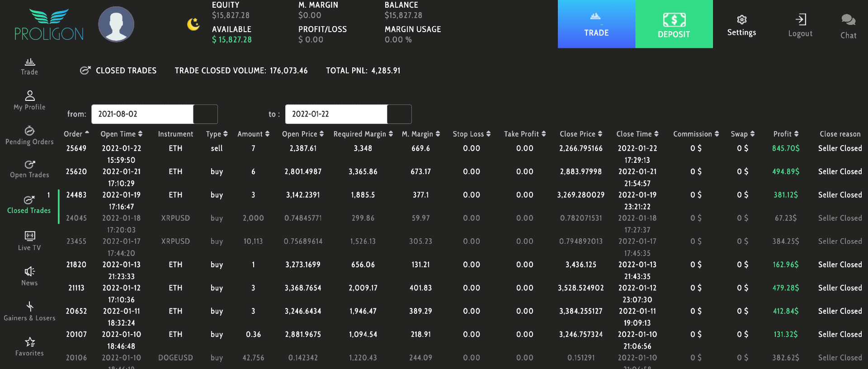
Task: Sort table by Order column header
Action: coord(76,134)
